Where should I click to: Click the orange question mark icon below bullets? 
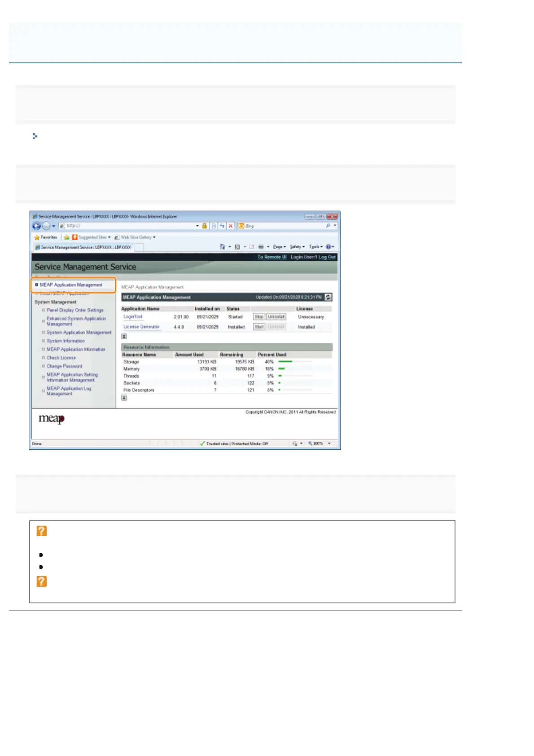(x=41, y=581)
